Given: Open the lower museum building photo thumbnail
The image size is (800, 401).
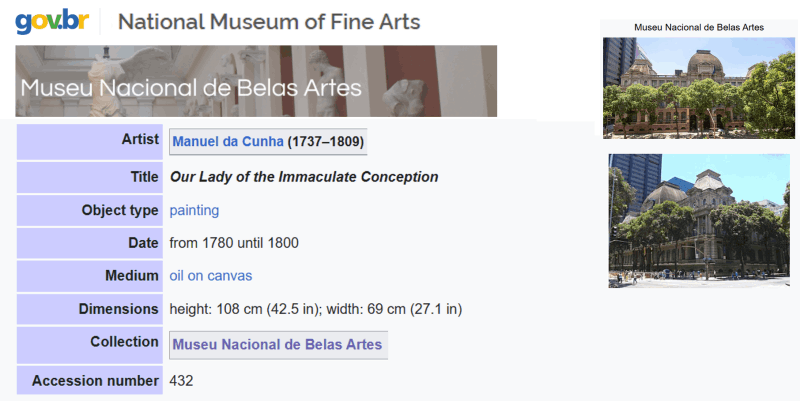Looking at the screenshot, I should [x=698, y=221].
